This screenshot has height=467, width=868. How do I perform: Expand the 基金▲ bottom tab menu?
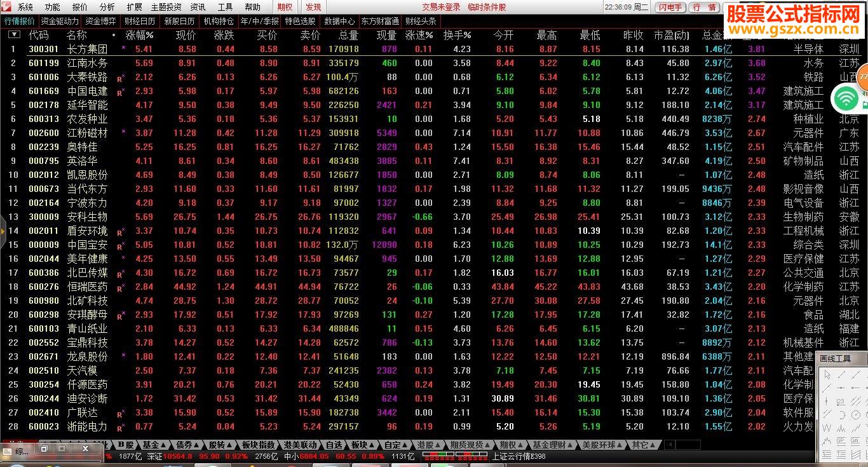coord(154,445)
